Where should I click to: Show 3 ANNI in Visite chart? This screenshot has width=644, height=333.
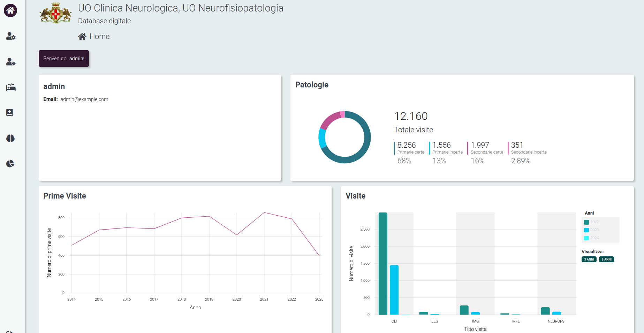coord(589,260)
